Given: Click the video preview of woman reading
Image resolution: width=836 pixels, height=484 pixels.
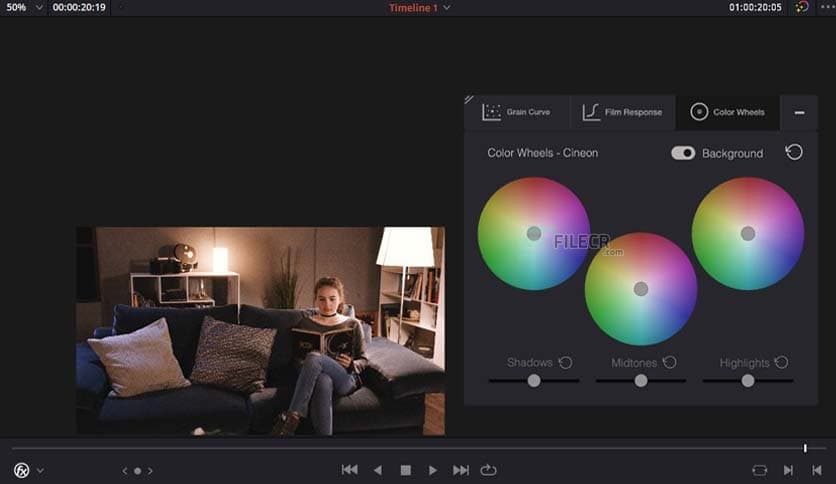Looking at the screenshot, I should (x=261, y=331).
